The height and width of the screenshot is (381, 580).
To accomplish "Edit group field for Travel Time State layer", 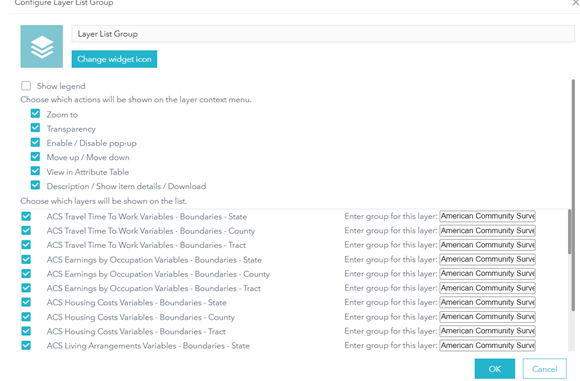I will [488, 216].
